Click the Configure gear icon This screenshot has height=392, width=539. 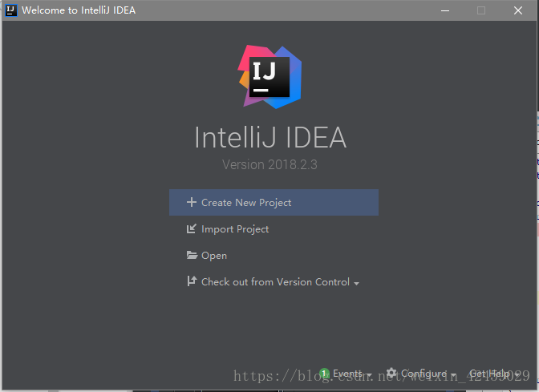coord(391,373)
